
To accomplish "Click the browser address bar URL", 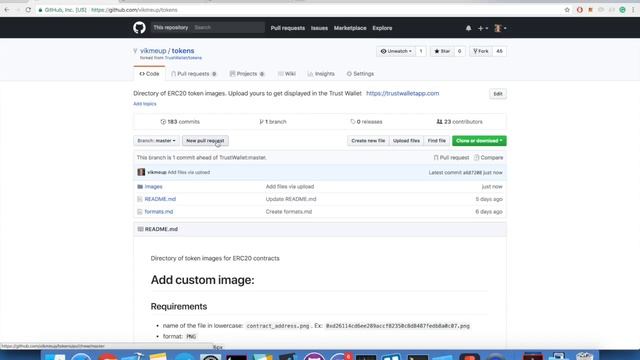I will [134, 10].
